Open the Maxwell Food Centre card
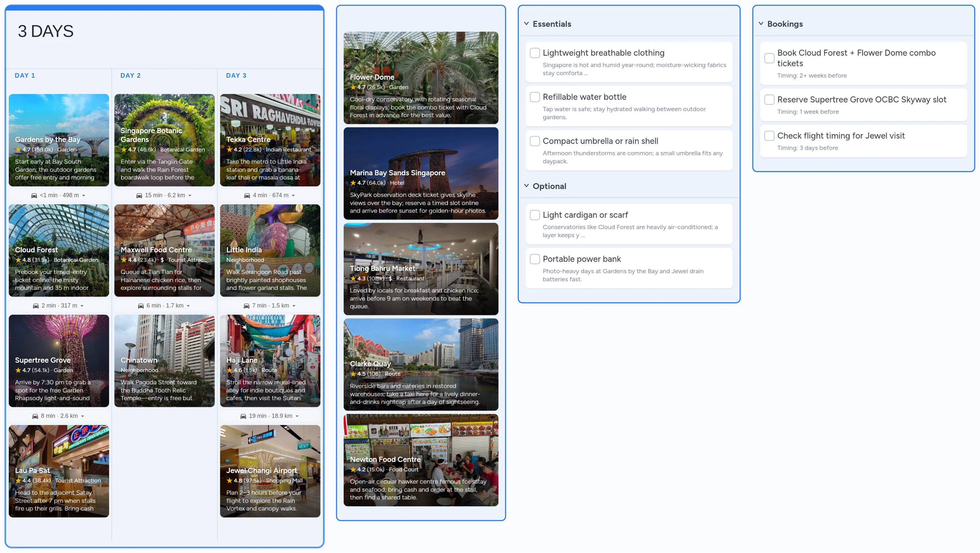980x553 pixels. pos(165,250)
